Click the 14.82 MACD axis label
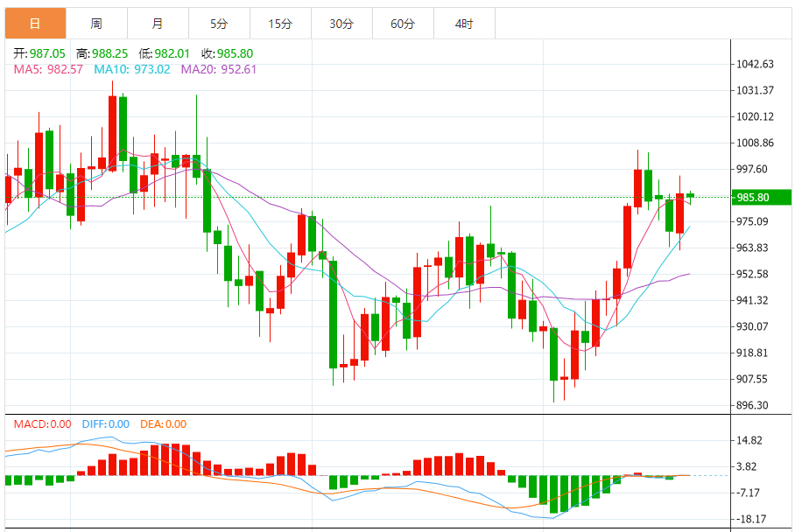Viewport: 795px width, 532px height. (749, 440)
